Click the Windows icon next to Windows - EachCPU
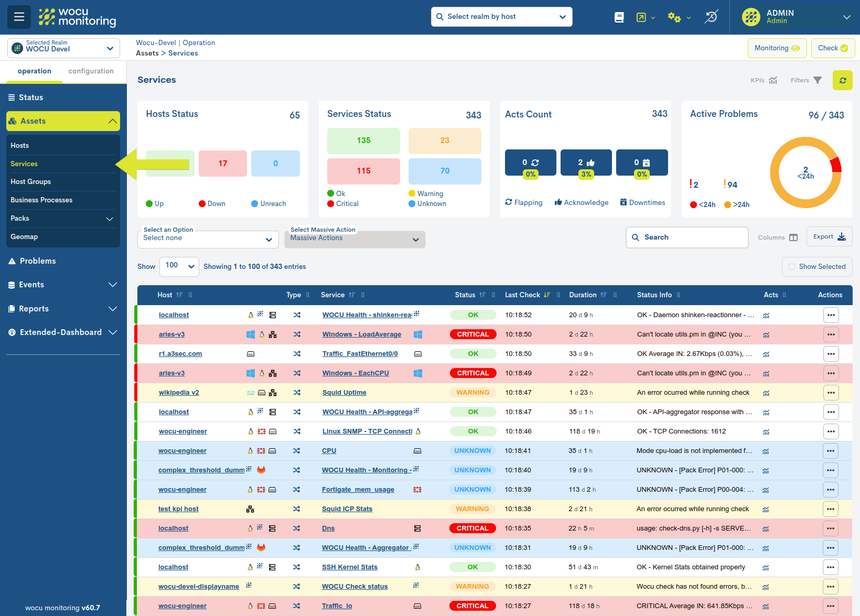This screenshot has height=616, width=860. tap(418, 373)
